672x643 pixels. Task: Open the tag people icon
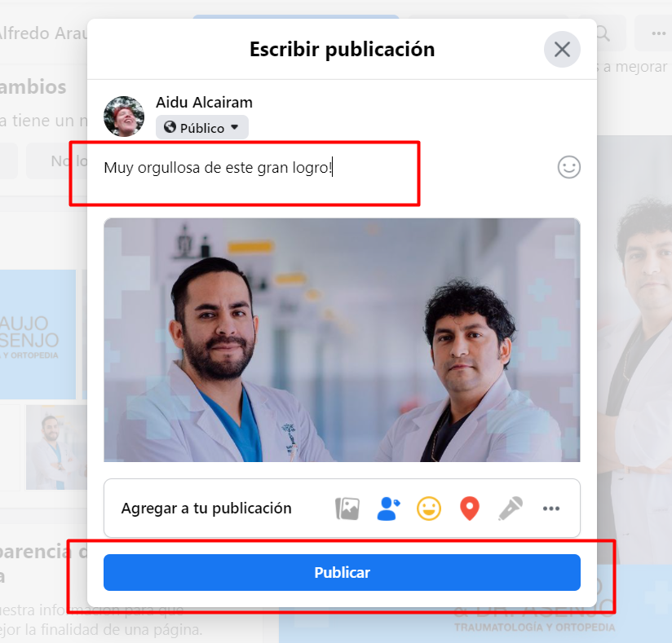pyautogui.click(x=388, y=509)
